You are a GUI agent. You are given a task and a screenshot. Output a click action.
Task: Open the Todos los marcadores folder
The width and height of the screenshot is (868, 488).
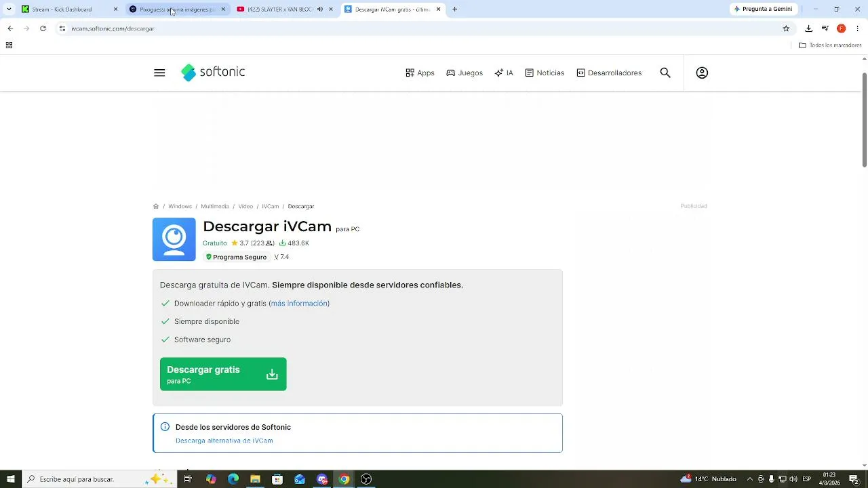point(830,45)
